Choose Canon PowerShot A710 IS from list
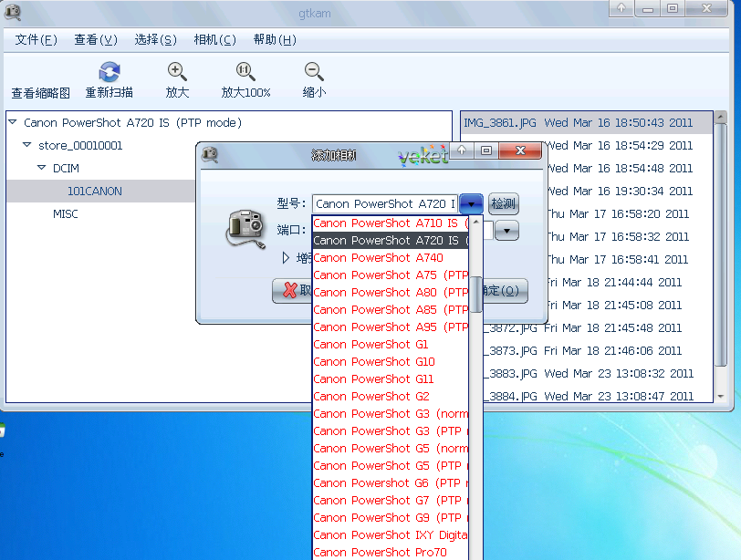Viewport: 741px width, 560px height. pyautogui.click(x=391, y=223)
